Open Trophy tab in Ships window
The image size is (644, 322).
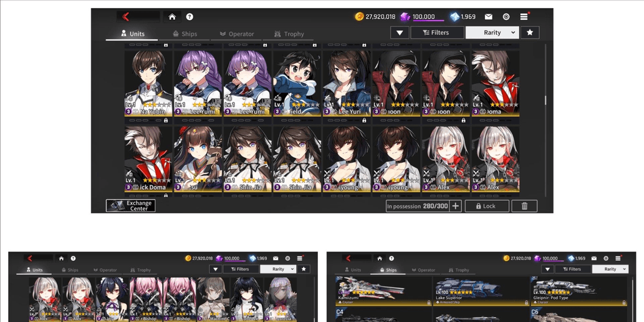coord(458,270)
